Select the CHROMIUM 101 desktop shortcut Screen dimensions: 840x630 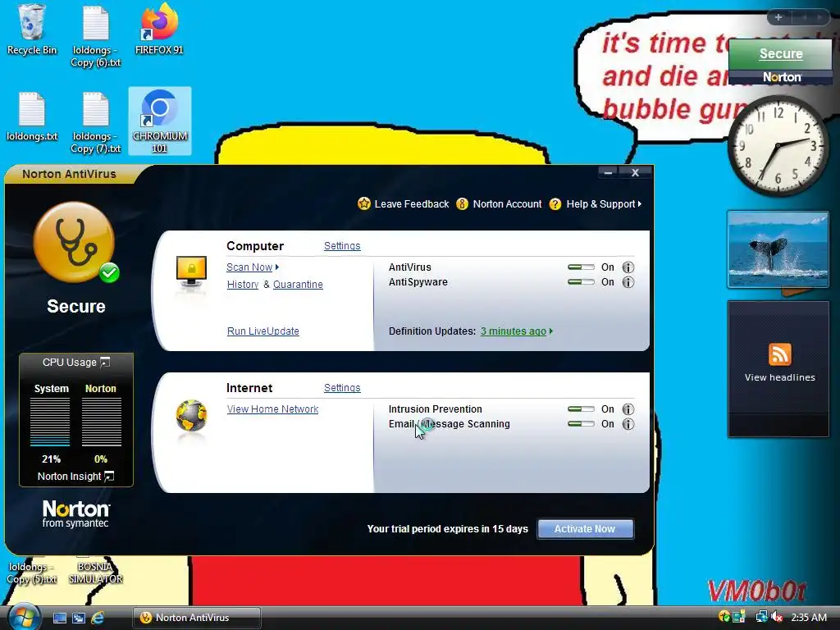click(x=159, y=121)
